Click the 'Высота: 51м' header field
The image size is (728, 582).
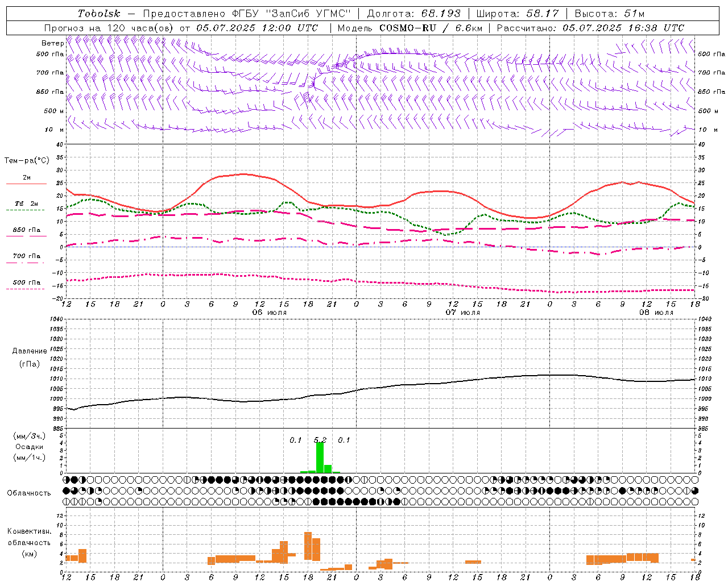coord(609,14)
